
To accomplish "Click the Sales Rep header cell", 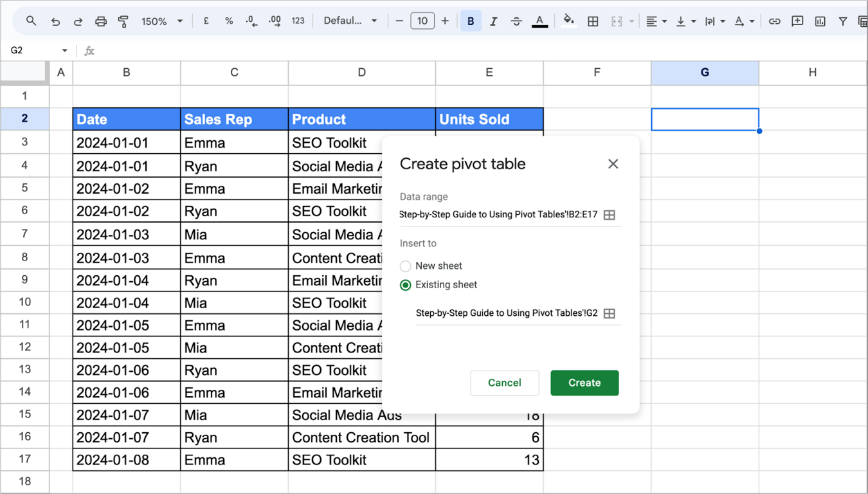I will 234,119.
